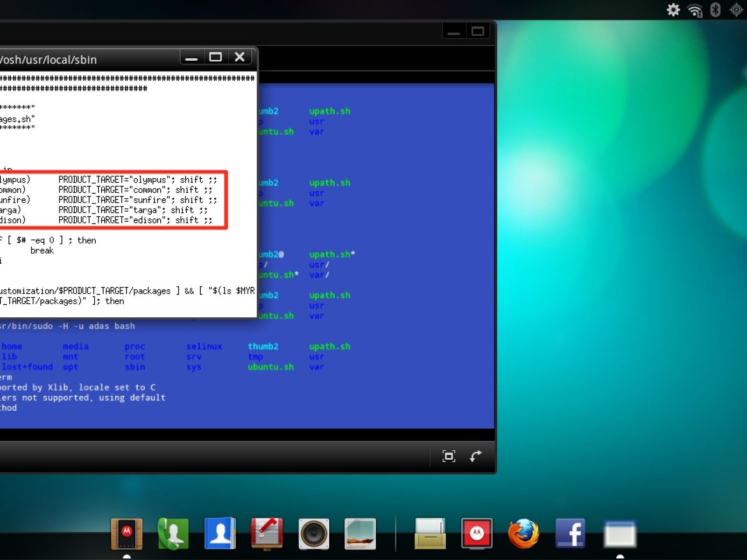This screenshot has height=560, width=747.
Task: Launch the green phone dialer app
Action: (x=173, y=533)
